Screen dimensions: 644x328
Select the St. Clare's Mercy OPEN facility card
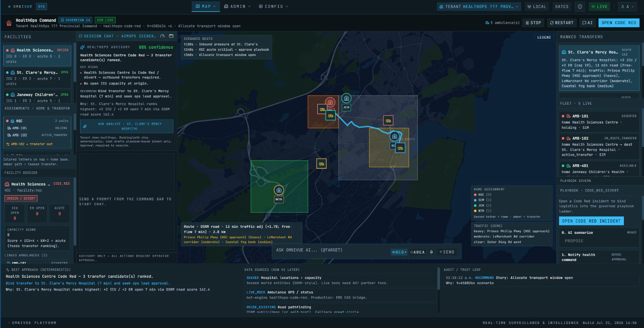tap(37, 78)
